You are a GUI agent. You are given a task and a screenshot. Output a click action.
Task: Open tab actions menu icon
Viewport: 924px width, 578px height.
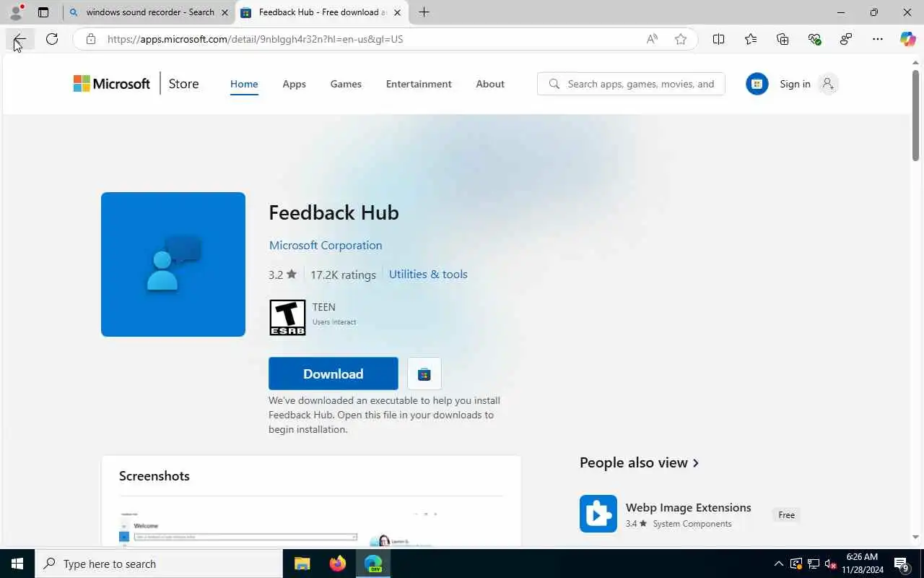click(x=43, y=12)
